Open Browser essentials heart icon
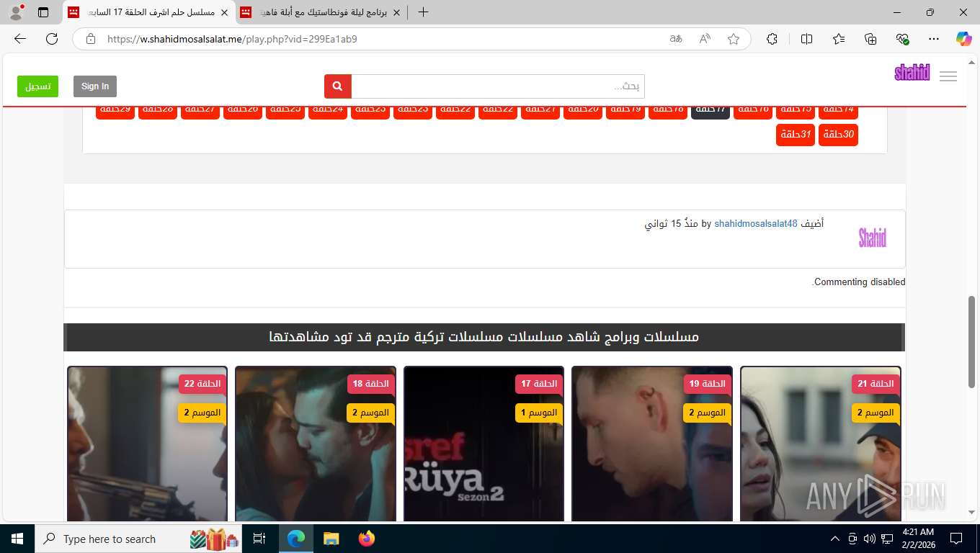 902,39
